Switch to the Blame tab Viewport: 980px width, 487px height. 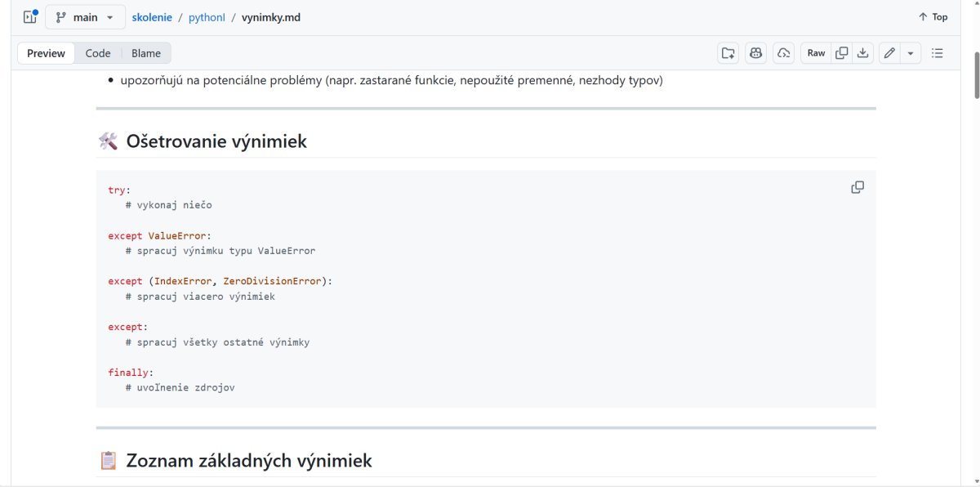[x=146, y=53]
